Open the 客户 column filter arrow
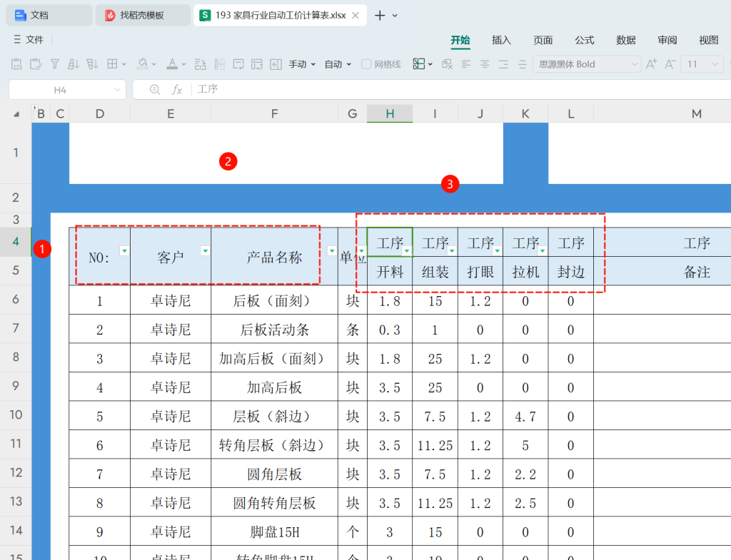The image size is (731, 560). click(x=205, y=250)
